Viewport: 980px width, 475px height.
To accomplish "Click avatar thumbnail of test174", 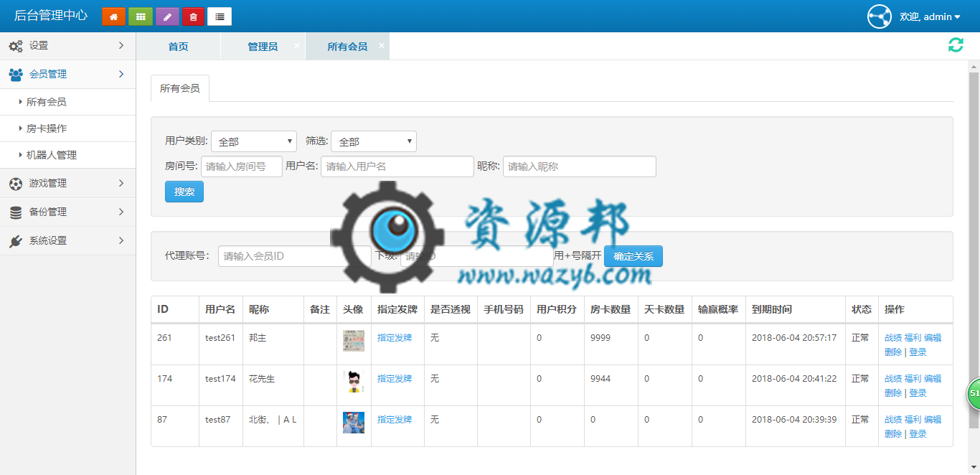I will tap(354, 382).
